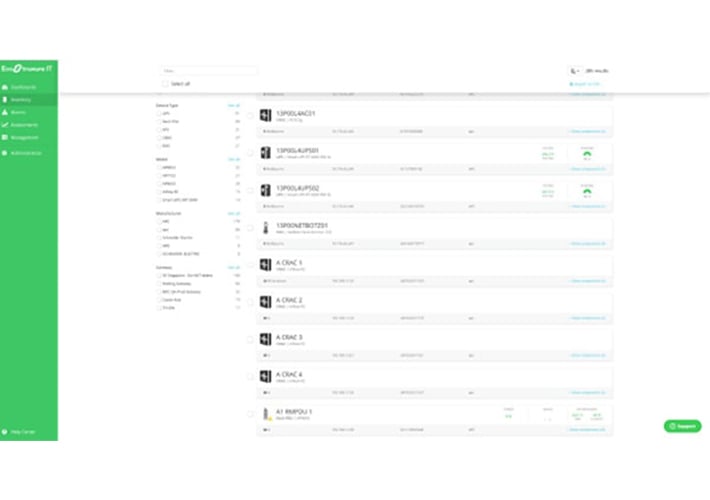Open device name 13P00L4AC01
This screenshot has height=500, width=710.
[x=296, y=113]
